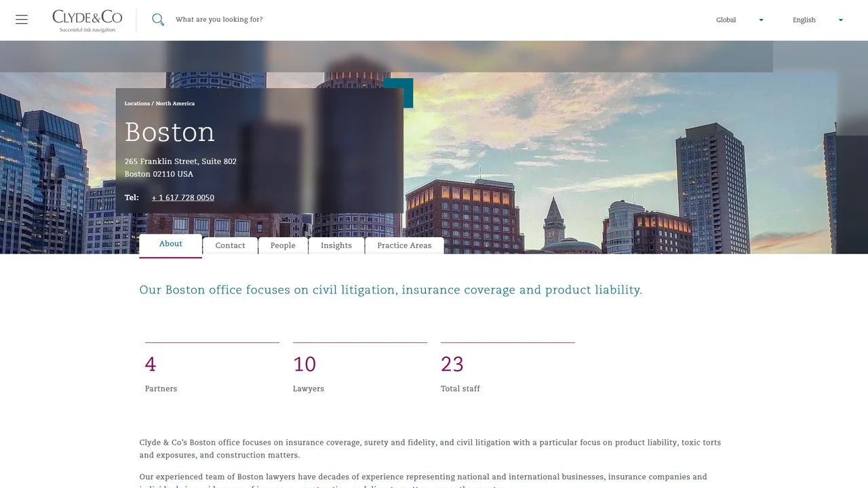This screenshot has height=488, width=868.
Task: Click the Partners label
Action: point(161,389)
